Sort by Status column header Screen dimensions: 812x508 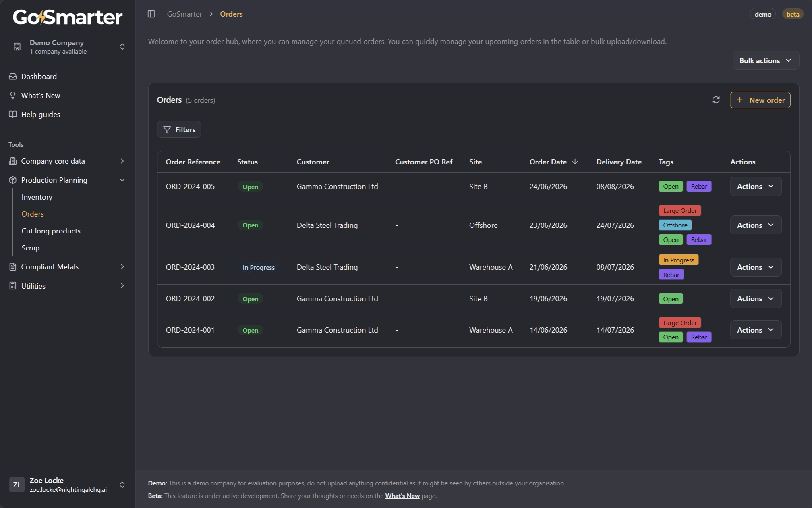(x=247, y=162)
